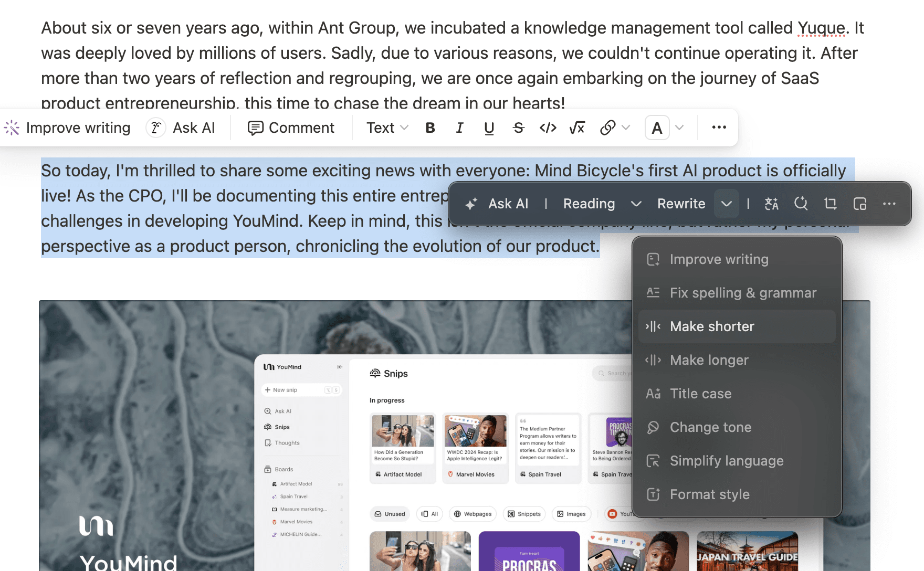Screen dimensions: 924x571
Task: Toggle bold formatting in the toolbar
Action: (430, 128)
